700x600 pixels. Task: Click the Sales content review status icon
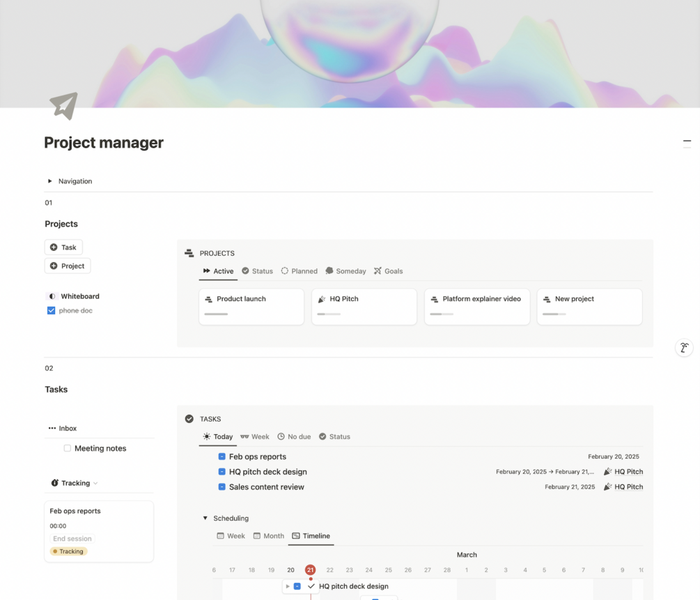[x=222, y=487]
